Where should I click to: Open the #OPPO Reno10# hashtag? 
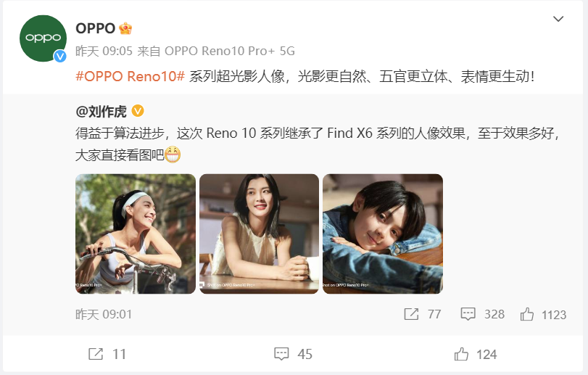pyautogui.click(x=130, y=76)
